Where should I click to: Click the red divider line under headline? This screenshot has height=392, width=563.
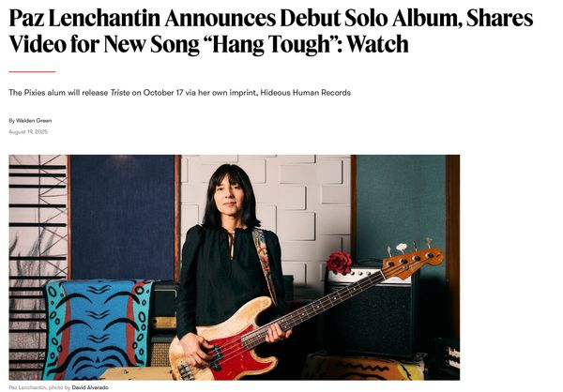(x=32, y=72)
